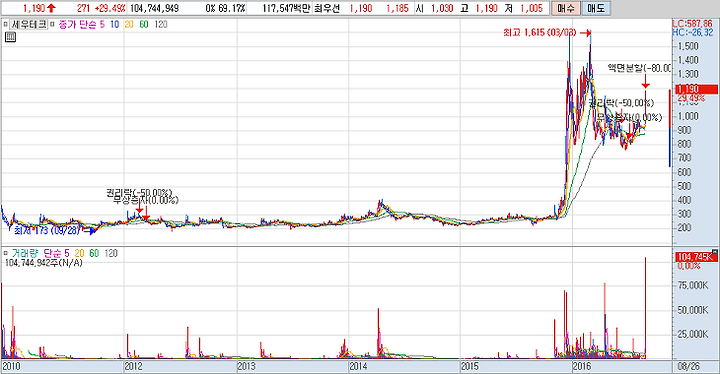Click the 69.17% value in header
The height and width of the screenshot is (374, 720).
click(x=231, y=8)
